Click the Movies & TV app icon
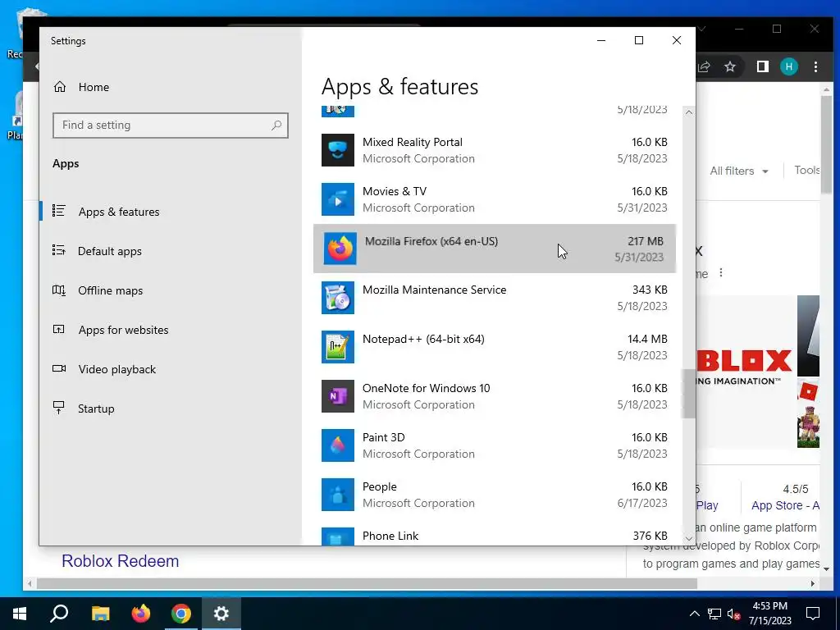The width and height of the screenshot is (840, 630). [x=337, y=199]
